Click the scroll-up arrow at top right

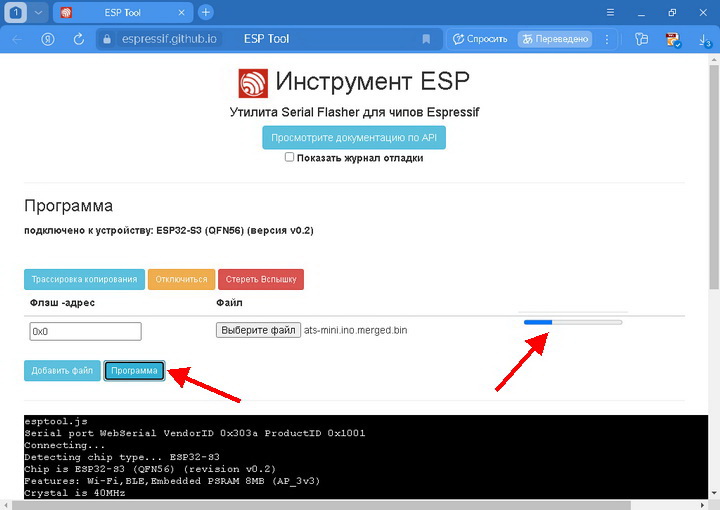coord(714,60)
